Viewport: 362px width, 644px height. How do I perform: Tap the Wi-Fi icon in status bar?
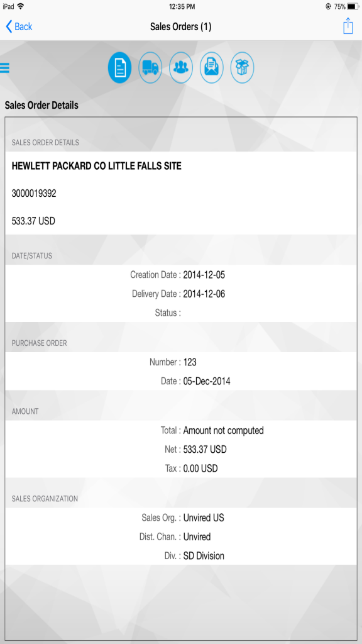click(x=21, y=6)
